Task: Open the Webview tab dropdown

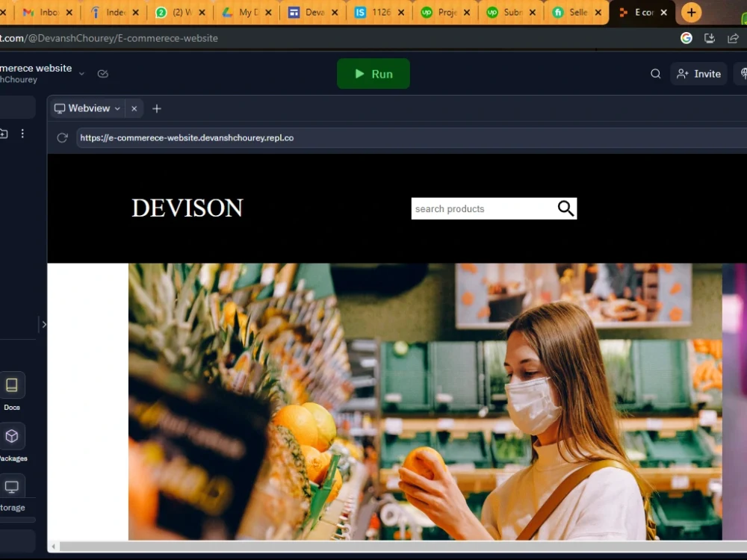Action: pyautogui.click(x=117, y=108)
